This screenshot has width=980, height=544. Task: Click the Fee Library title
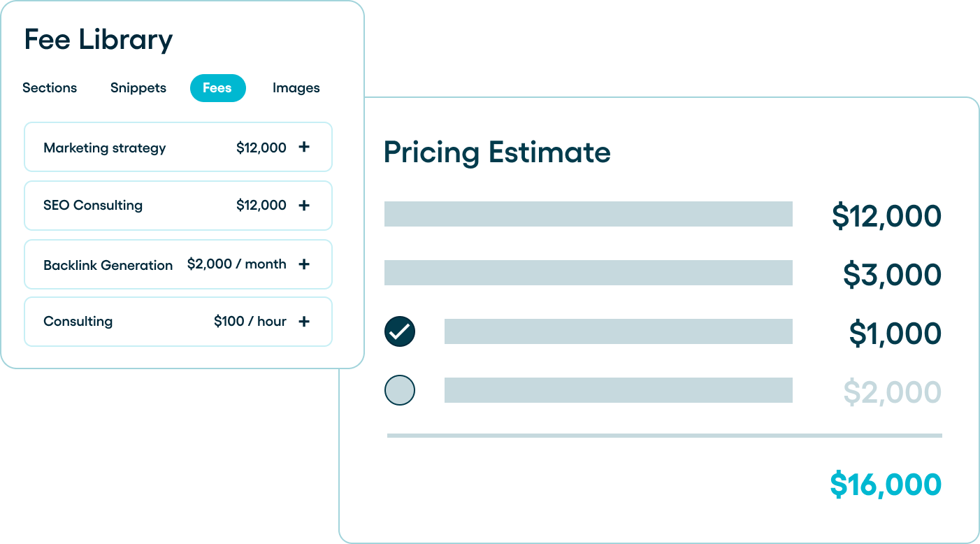pyautogui.click(x=98, y=39)
